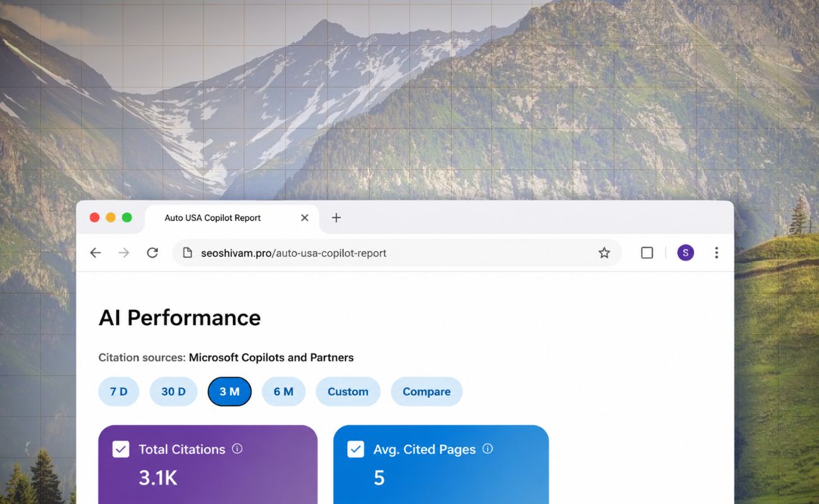Select the 30 D time range
Image resolution: width=819 pixels, height=504 pixels.
pos(173,392)
